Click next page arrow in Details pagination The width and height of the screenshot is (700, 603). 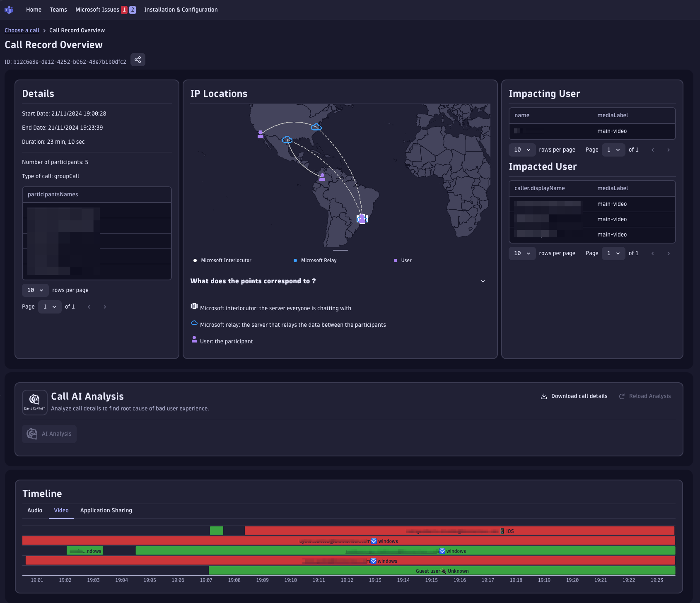pos(105,307)
